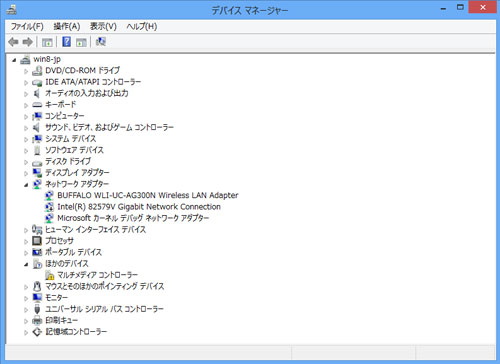Screen dimensions: 500x364
Task: Click the Scan for hardware changes icon
Action: (100, 42)
